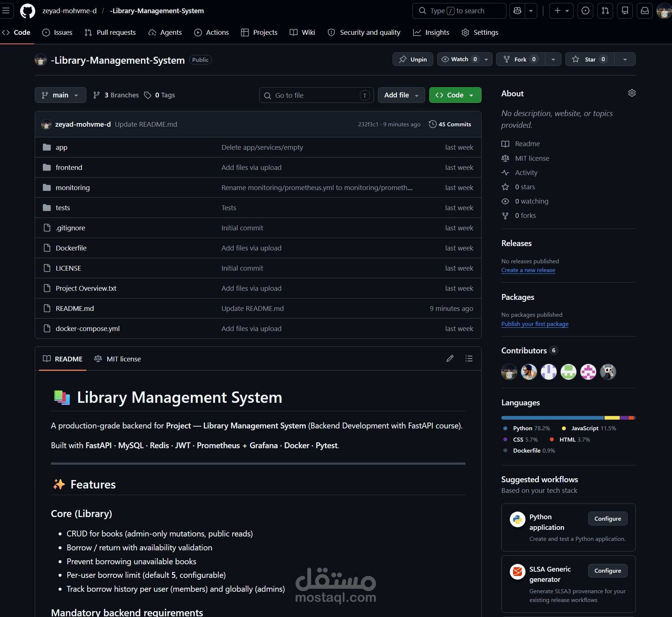Viewport: 672px width, 617px height.
Task: Expand the Fork options caret
Action: coord(553,59)
